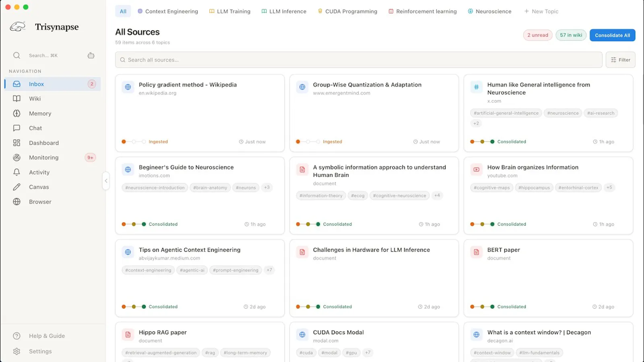Click the document icon on the Challenges in Hardware card
Viewport: 644px width, 362px height.
tap(302, 252)
